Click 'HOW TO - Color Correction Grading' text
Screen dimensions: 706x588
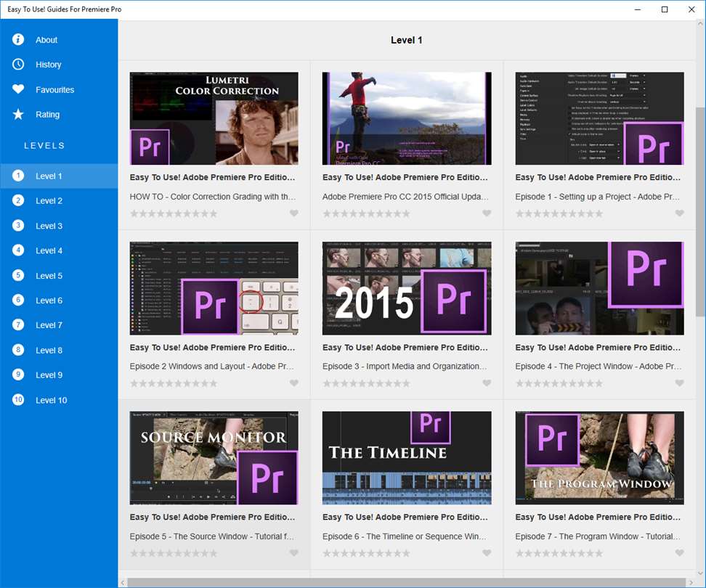(x=213, y=197)
